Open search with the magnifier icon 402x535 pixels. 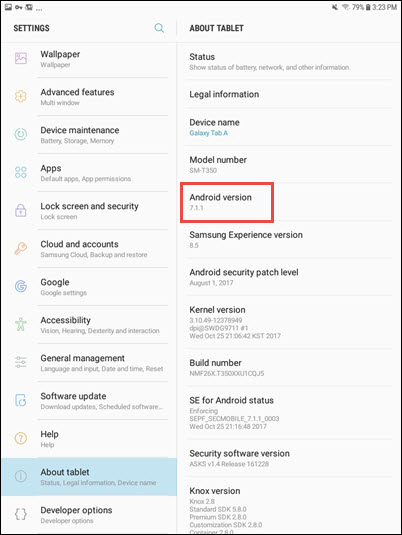(159, 28)
